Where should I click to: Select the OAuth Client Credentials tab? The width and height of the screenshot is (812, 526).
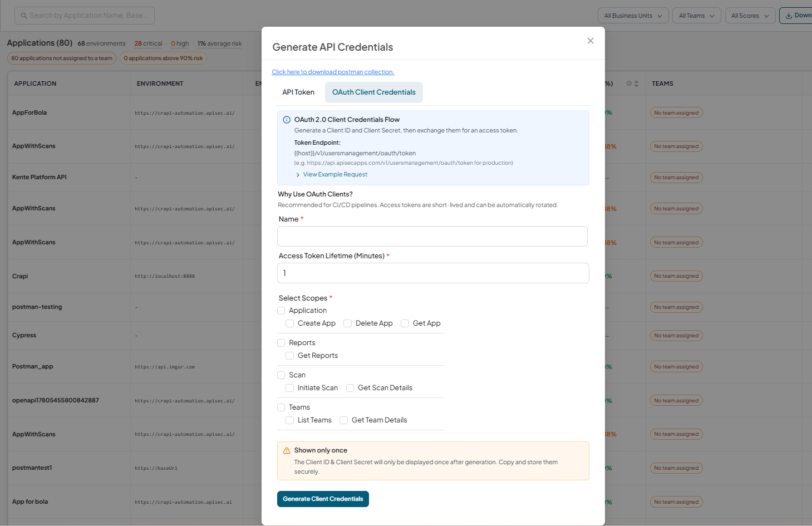click(373, 92)
